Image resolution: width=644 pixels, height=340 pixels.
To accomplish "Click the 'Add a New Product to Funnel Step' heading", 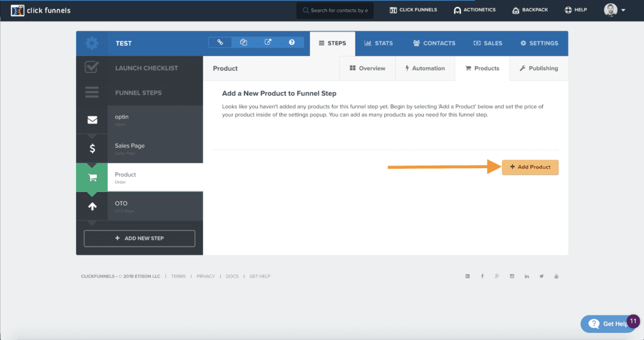I will click(x=279, y=93).
